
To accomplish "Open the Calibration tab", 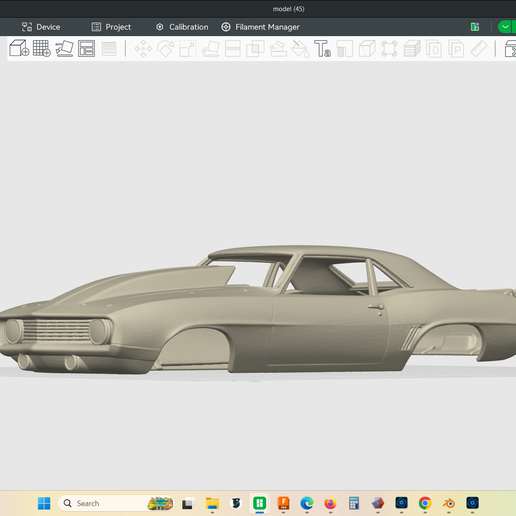I will [x=182, y=27].
